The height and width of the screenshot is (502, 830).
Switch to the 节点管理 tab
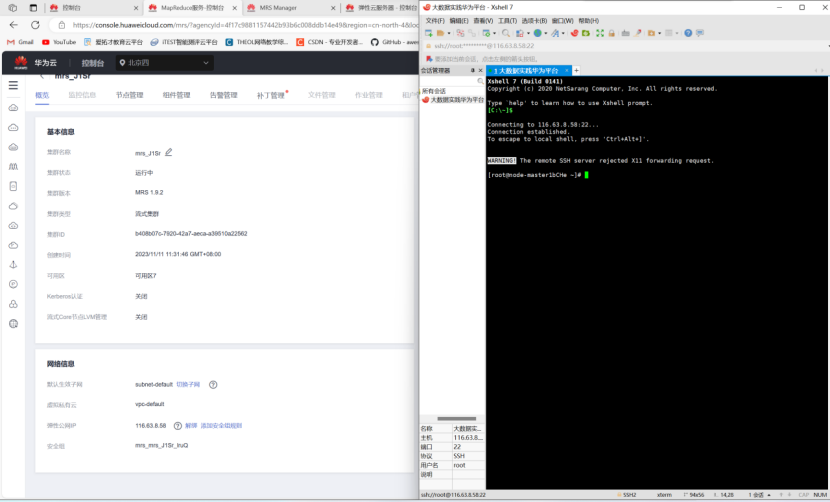tap(130, 95)
